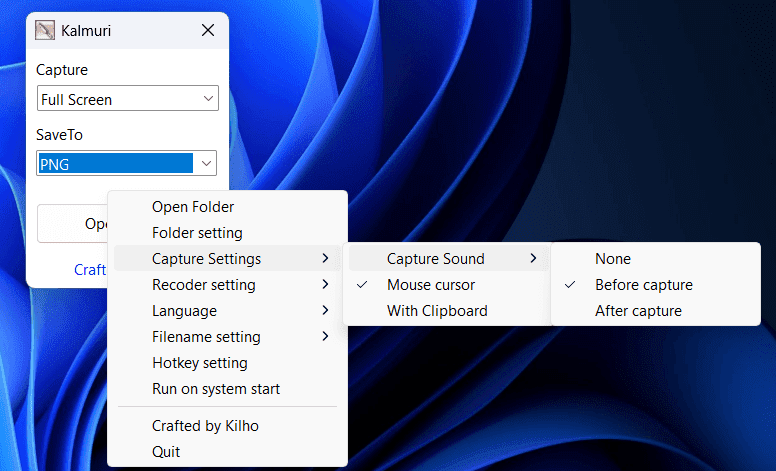Select Before capture sound option
The height and width of the screenshot is (471, 776).
[x=656, y=284]
